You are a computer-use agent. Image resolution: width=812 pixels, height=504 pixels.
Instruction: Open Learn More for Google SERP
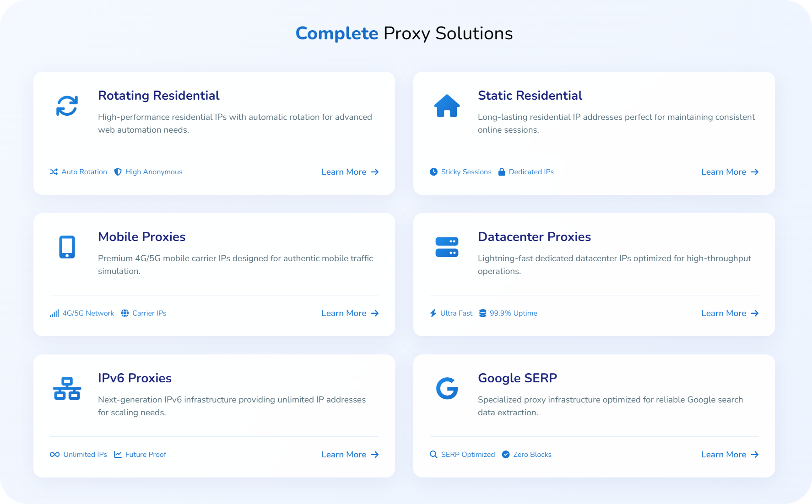point(730,455)
